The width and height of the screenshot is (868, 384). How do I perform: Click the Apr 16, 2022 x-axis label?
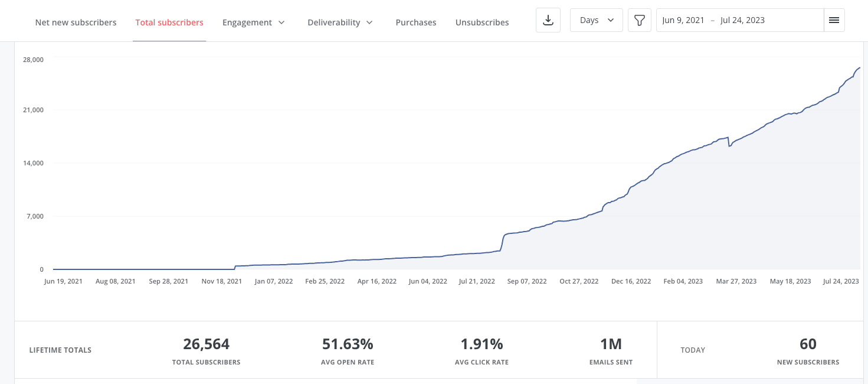(x=377, y=281)
